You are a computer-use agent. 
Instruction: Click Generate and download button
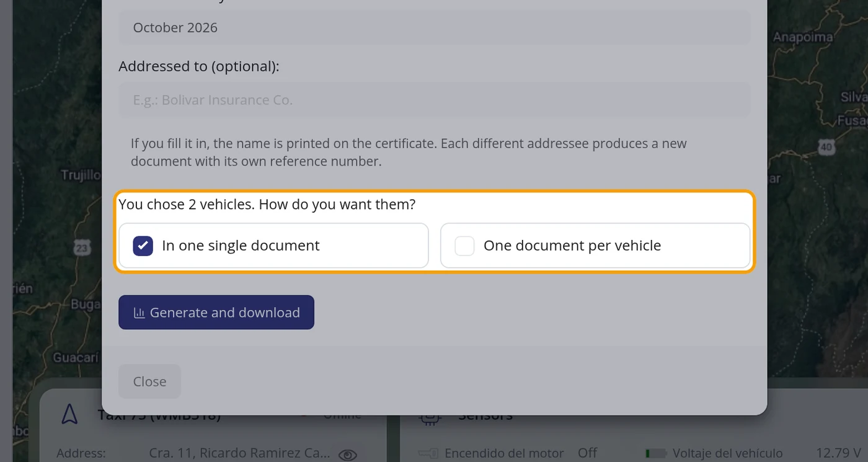coord(216,313)
